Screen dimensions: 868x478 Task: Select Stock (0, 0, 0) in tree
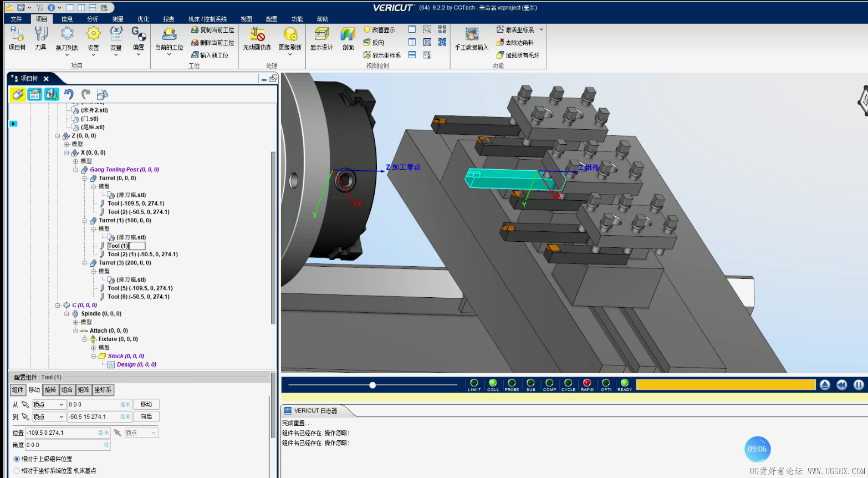click(126, 357)
